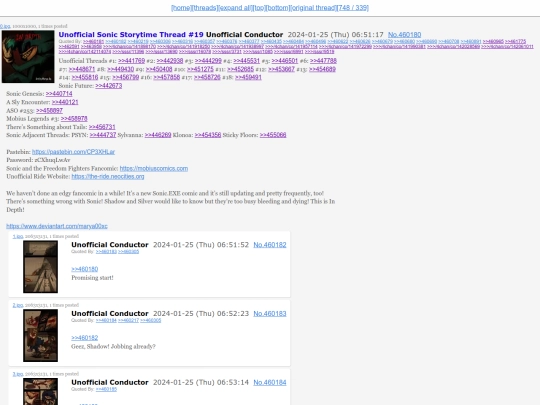This screenshot has width=540, height=405.
Task: Follow the Unofficial Thread #10 link
Action: 200,69
